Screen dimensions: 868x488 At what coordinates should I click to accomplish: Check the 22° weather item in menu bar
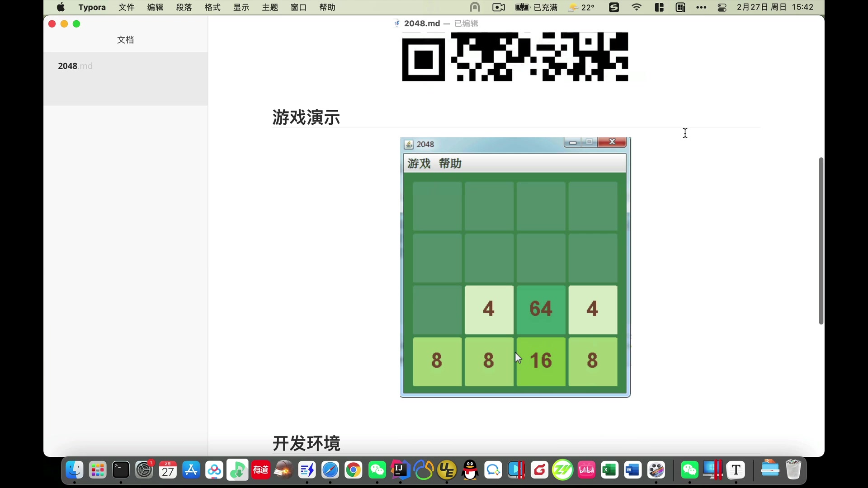(581, 7)
